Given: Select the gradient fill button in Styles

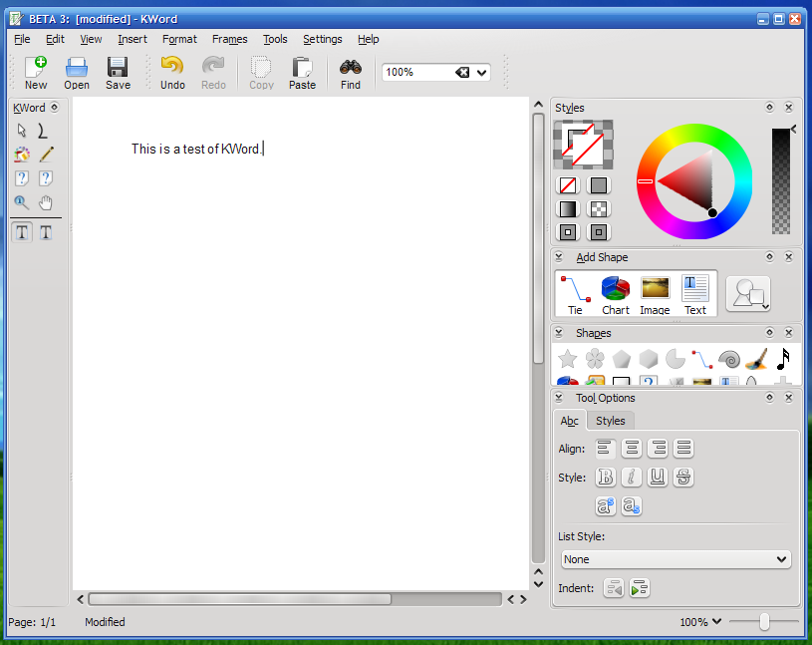Looking at the screenshot, I should [568, 208].
